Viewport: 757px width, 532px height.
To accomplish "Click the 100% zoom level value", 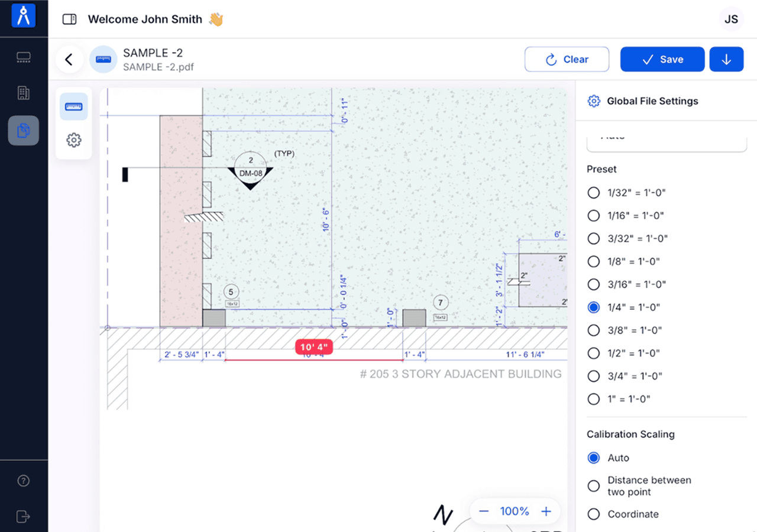I will [x=515, y=511].
